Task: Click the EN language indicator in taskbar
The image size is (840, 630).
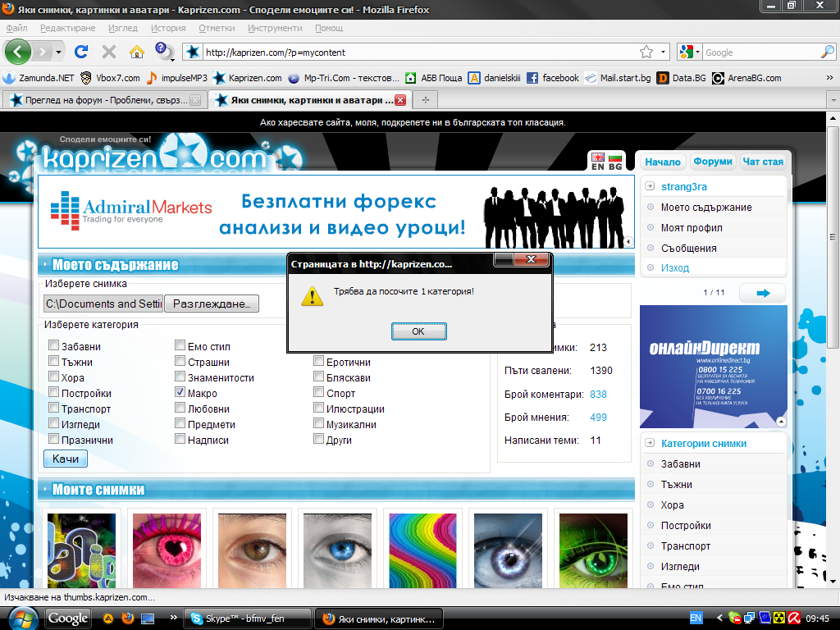Action: coord(696,619)
